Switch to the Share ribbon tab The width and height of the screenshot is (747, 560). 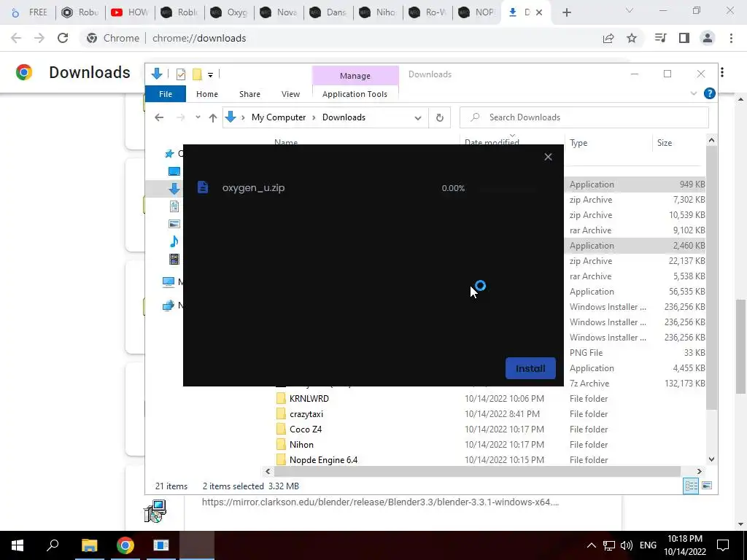pos(249,94)
